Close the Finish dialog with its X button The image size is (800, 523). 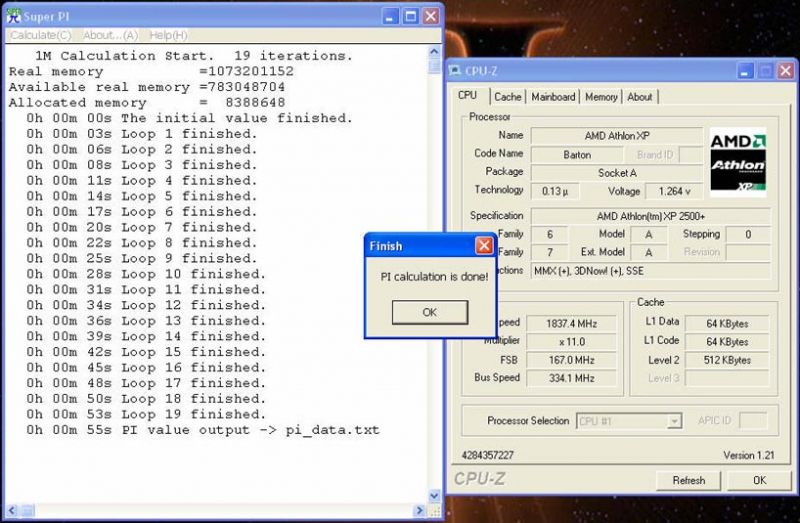tap(484, 246)
